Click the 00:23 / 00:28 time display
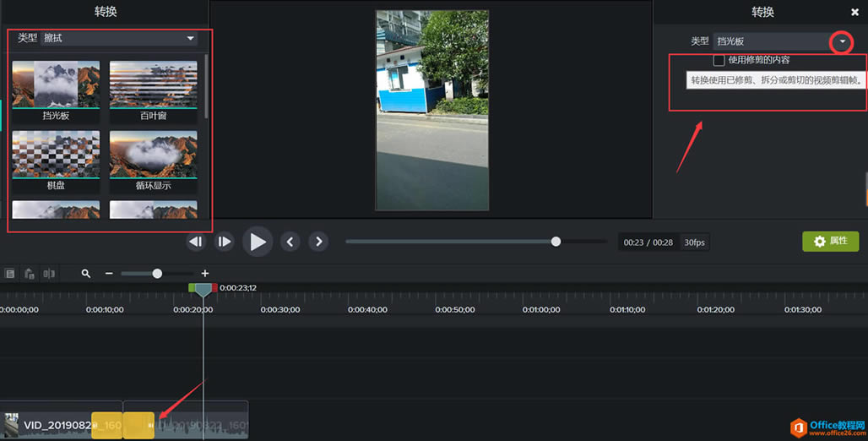Image resolution: width=868 pixels, height=441 pixels. 648,242
